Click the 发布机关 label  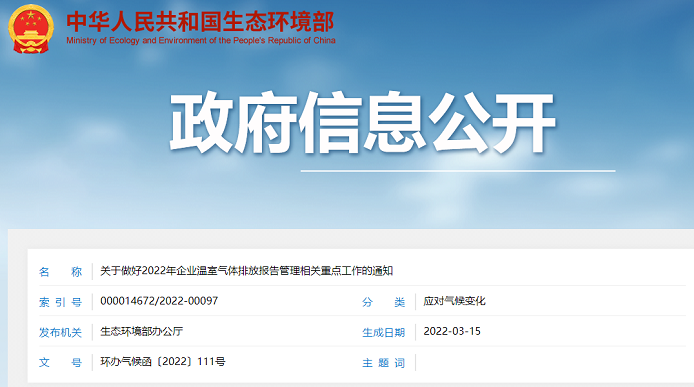[x=60, y=333]
